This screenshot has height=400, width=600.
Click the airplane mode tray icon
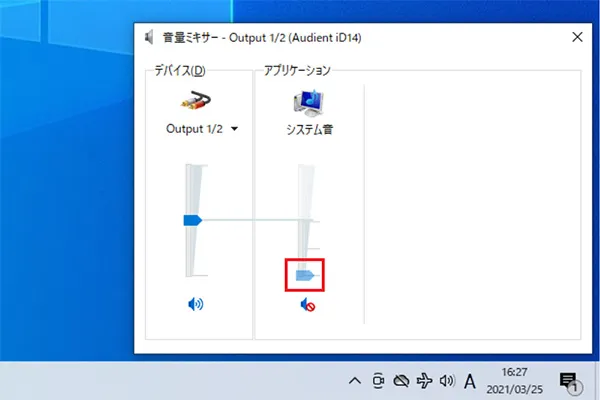tap(424, 381)
